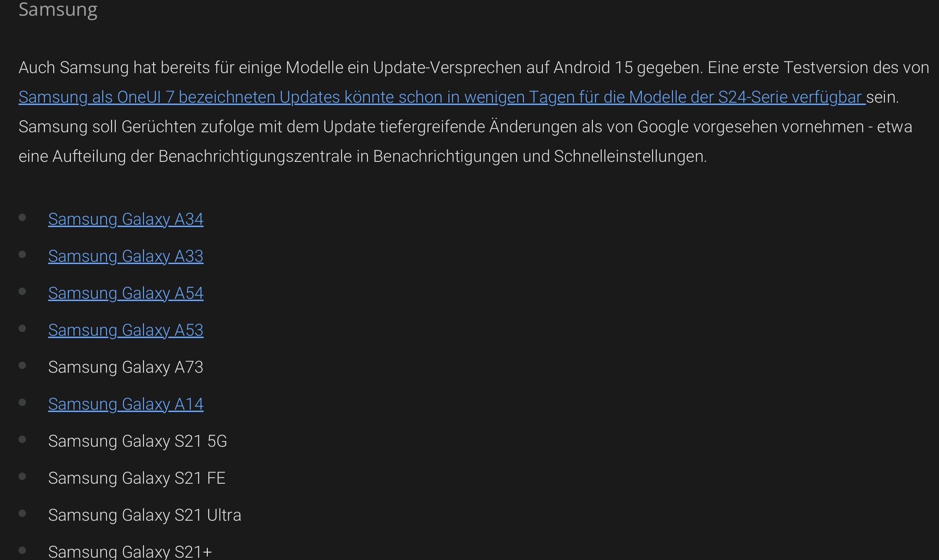The width and height of the screenshot is (939, 560).
Task: Click the bullet beside Samsung Galaxy S21 FE
Action: (x=22, y=476)
